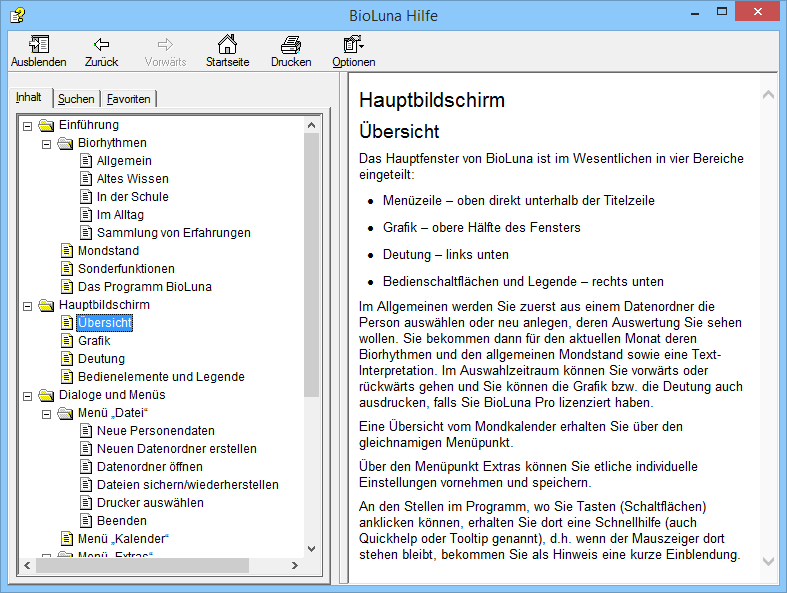Image resolution: width=787 pixels, height=593 pixels.
Task: Click the tree's vertical scrollbar down arrow
Action: point(311,548)
